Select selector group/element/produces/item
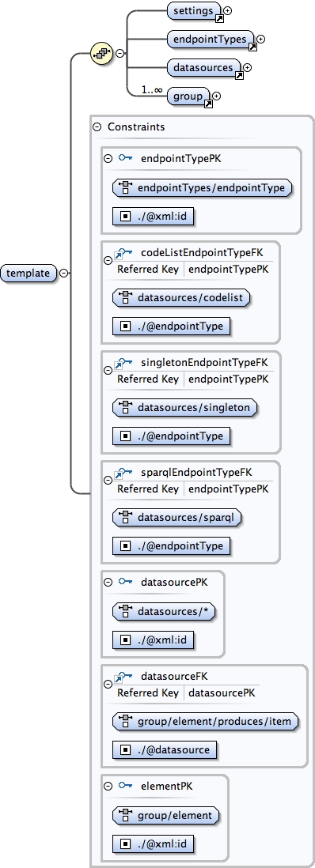The height and width of the screenshot is (868, 315). pyautogui.click(x=206, y=721)
